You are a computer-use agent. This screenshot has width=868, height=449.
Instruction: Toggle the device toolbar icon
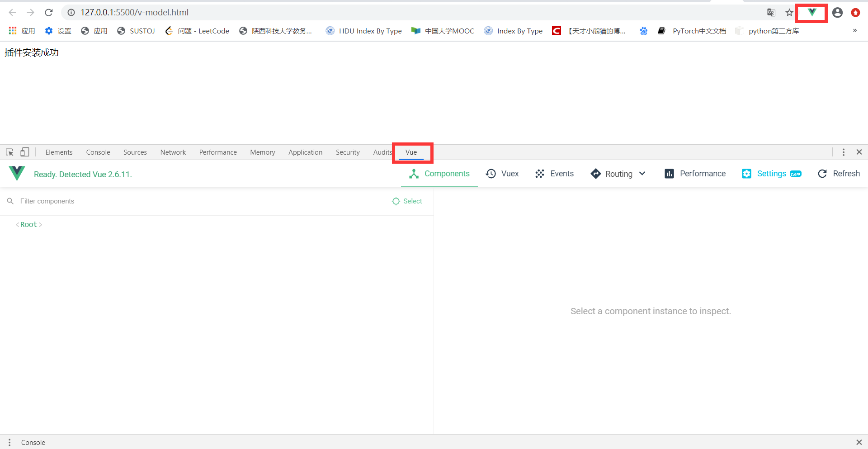25,152
